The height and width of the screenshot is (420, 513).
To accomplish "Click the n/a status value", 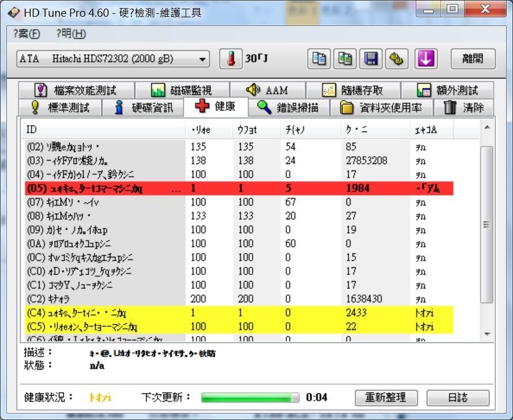I will pos(97,365).
